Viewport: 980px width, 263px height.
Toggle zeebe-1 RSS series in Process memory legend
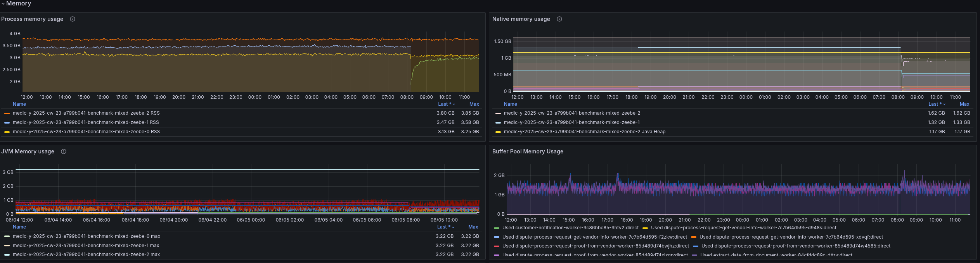click(86, 122)
